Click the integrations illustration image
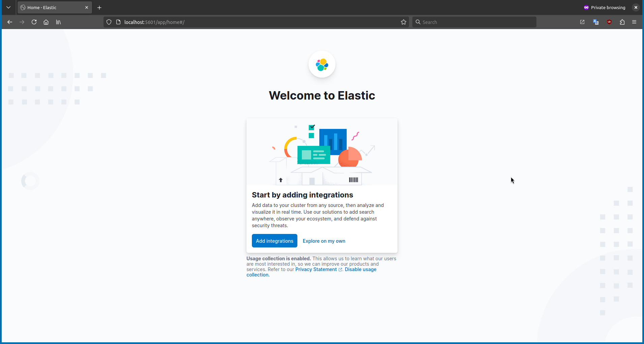 (322, 152)
